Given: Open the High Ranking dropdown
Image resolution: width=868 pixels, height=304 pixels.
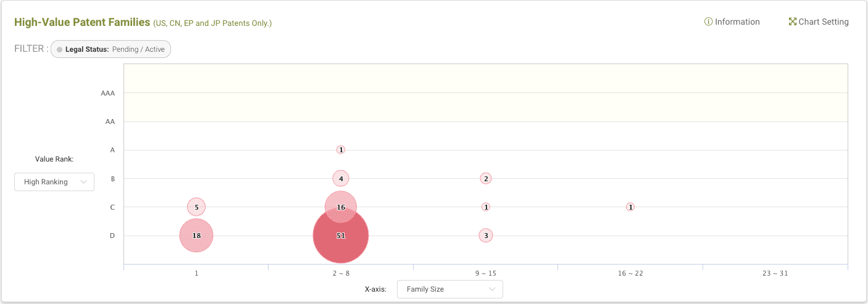Looking at the screenshot, I should coord(54,182).
